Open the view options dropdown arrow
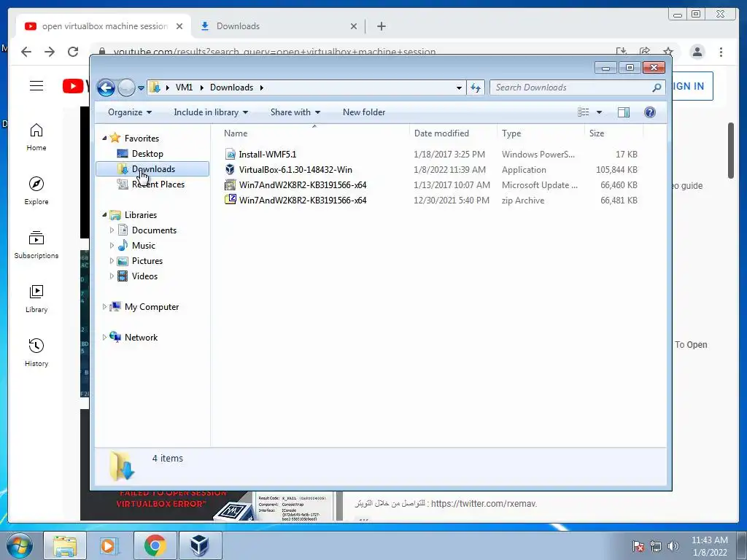The width and height of the screenshot is (747, 560). point(600,112)
